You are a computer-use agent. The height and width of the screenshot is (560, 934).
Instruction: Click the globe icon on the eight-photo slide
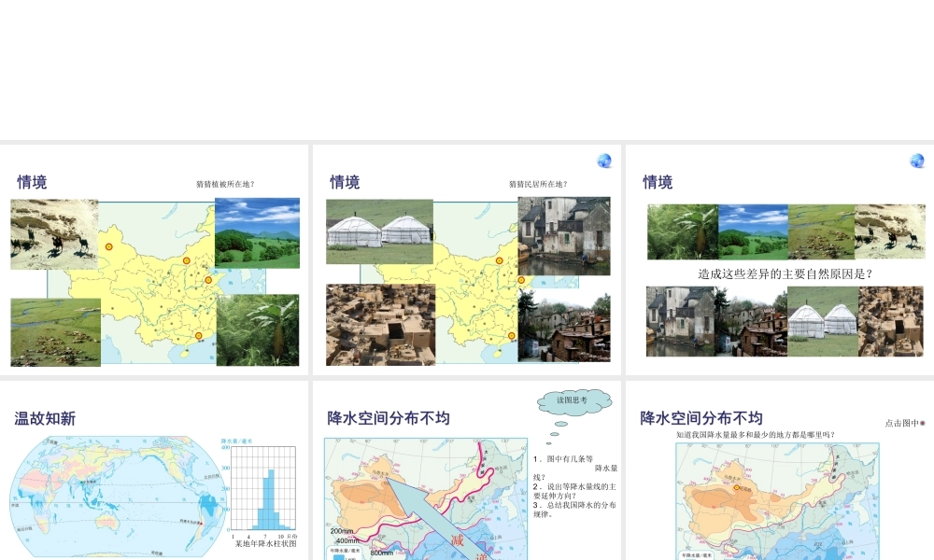[x=917, y=161]
